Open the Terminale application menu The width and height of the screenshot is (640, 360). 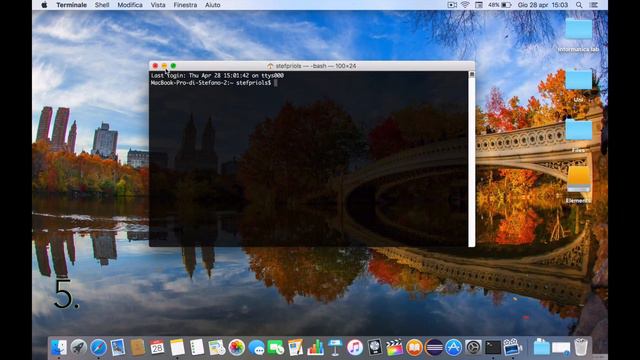click(x=71, y=5)
